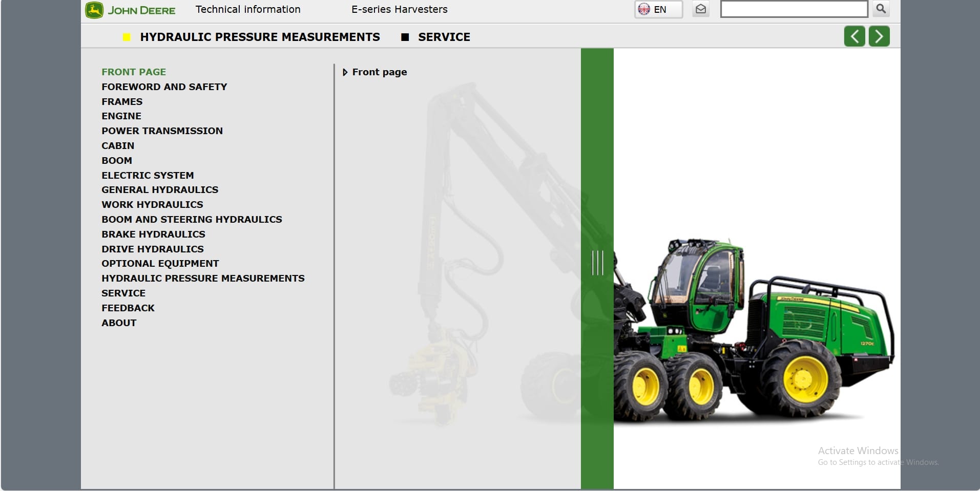
Task: Open the EN language selector
Action: point(659,9)
